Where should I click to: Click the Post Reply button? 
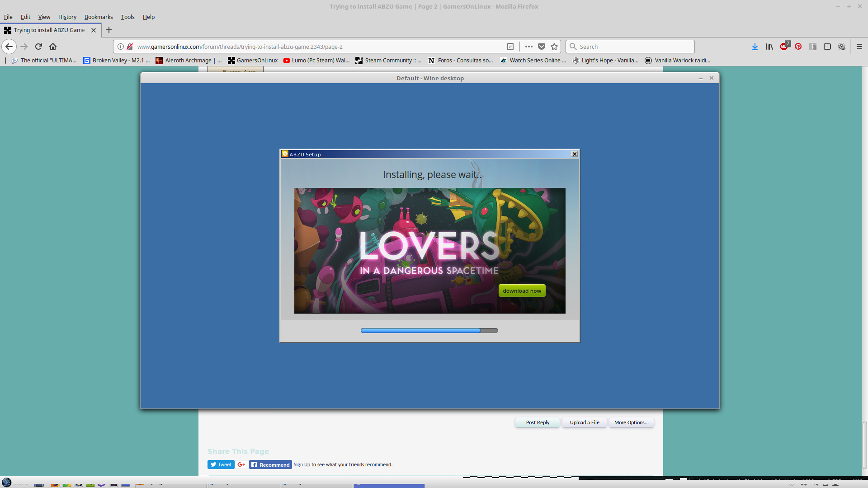pyautogui.click(x=538, y=422)
